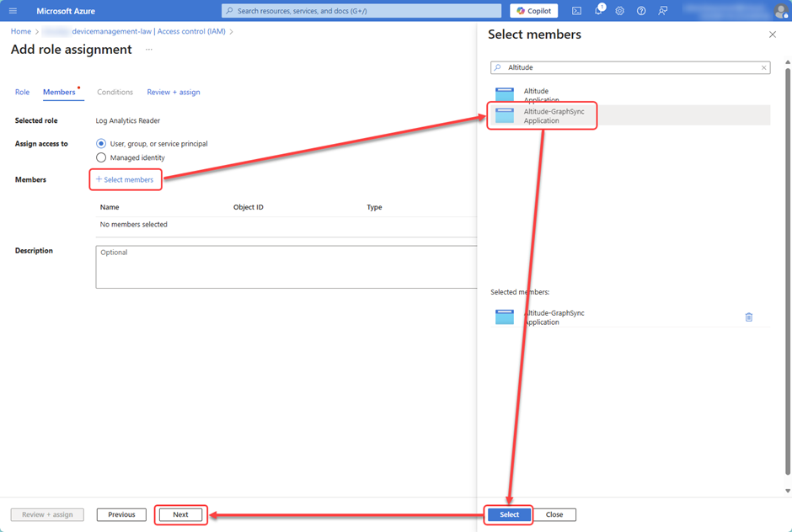Open the Azure settings gear

619,10
